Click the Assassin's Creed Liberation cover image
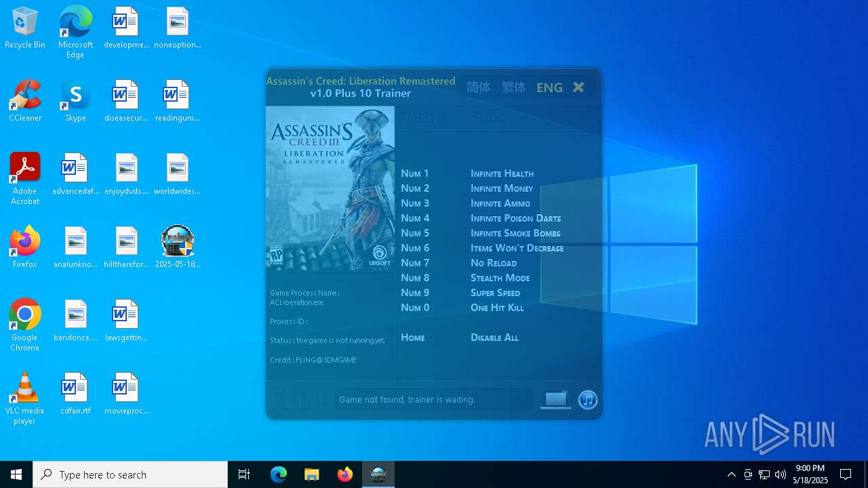Image resolution: width=868 pixels, height=488 pixels. (x=330, y=188)
